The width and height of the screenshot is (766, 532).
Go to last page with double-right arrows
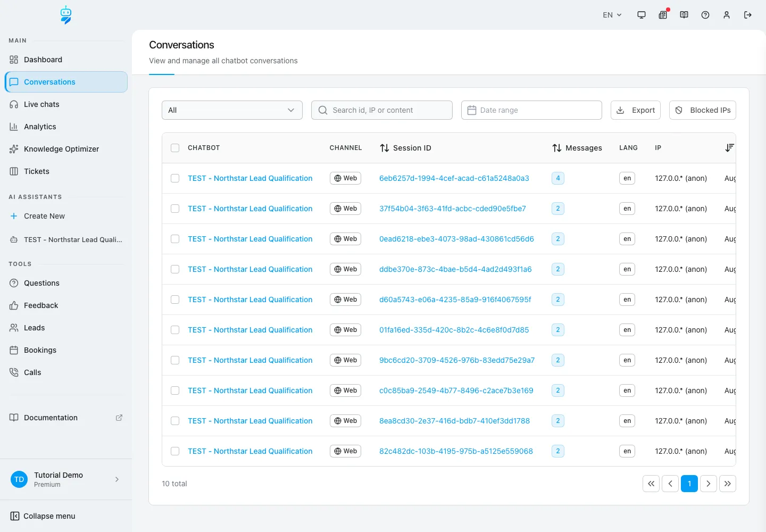click(x=728, y=484)
